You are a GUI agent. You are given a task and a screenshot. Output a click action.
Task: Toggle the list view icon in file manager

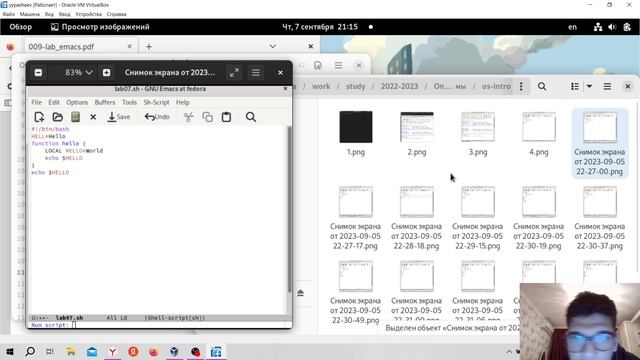(x=575, y=87)
